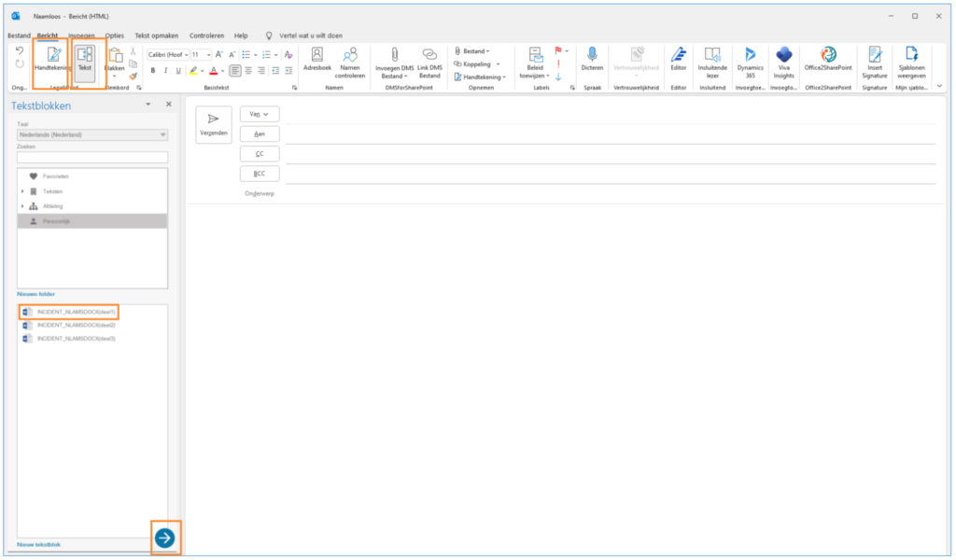
Task: Open the Dynamics 365 add-in
Action: pos(750,63)
